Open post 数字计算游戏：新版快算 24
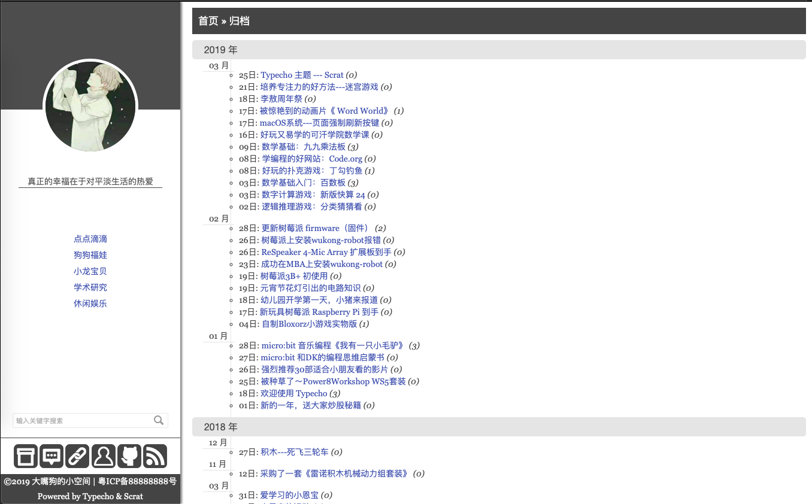Image resolution: width=812 pixels, height=504 pixels. (x=313, y=195)
